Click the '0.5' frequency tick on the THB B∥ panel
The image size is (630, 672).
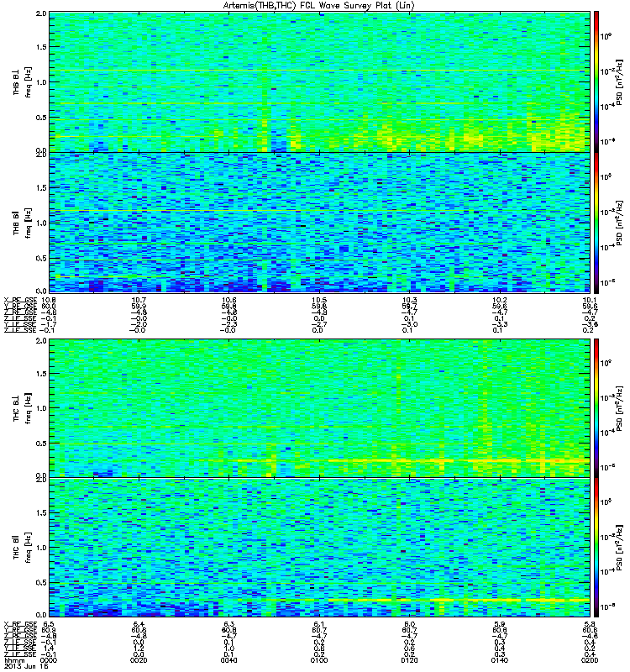click(x=41, y=258)
